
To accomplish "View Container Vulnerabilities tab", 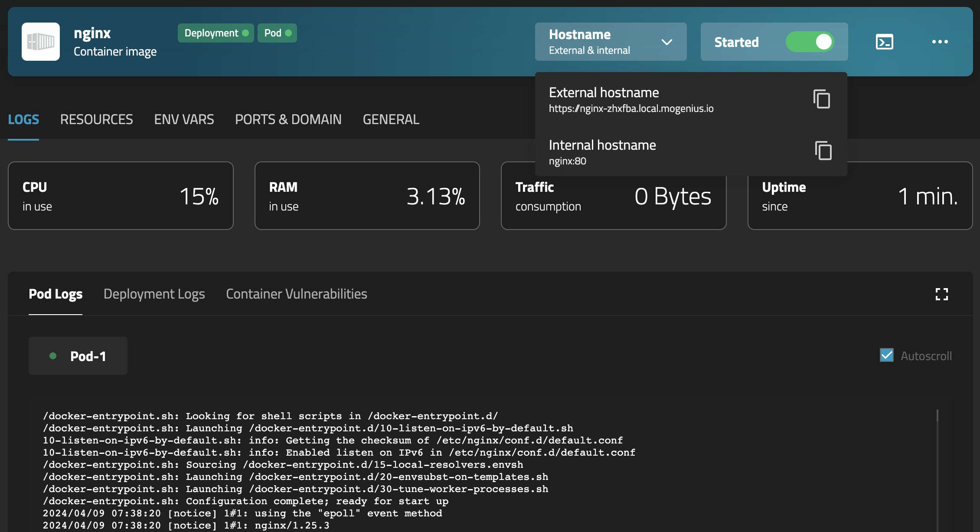I will [x=296, y=294].
